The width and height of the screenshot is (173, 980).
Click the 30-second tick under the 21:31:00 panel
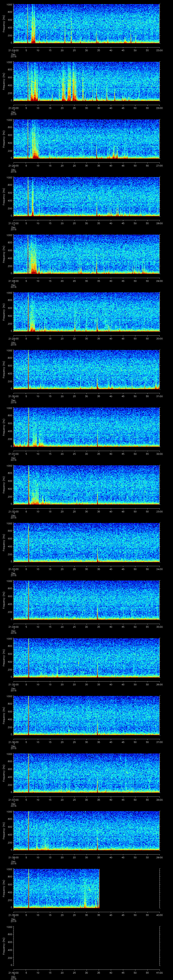(x=86, y=454)
